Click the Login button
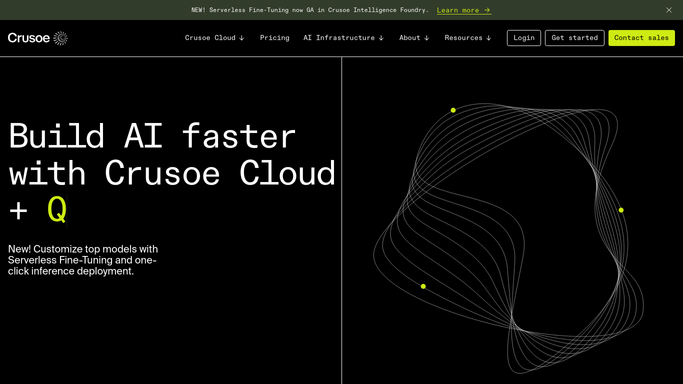This screenshot has width=683, height=384. 524,38
